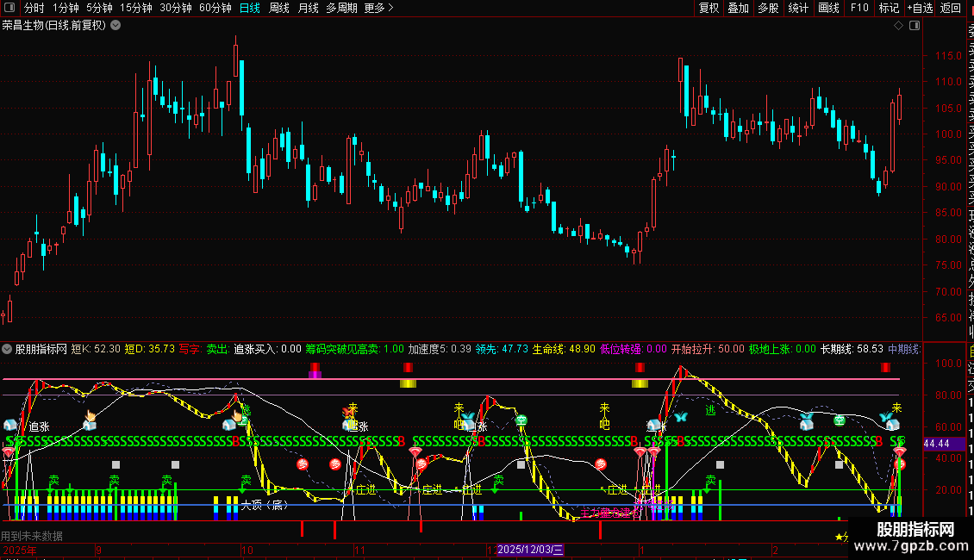Open the 荣昌生物 title dropdown arrow
The height and width of the screenshot is (560, 974).
pyautogui.click(x=116, y=26)
